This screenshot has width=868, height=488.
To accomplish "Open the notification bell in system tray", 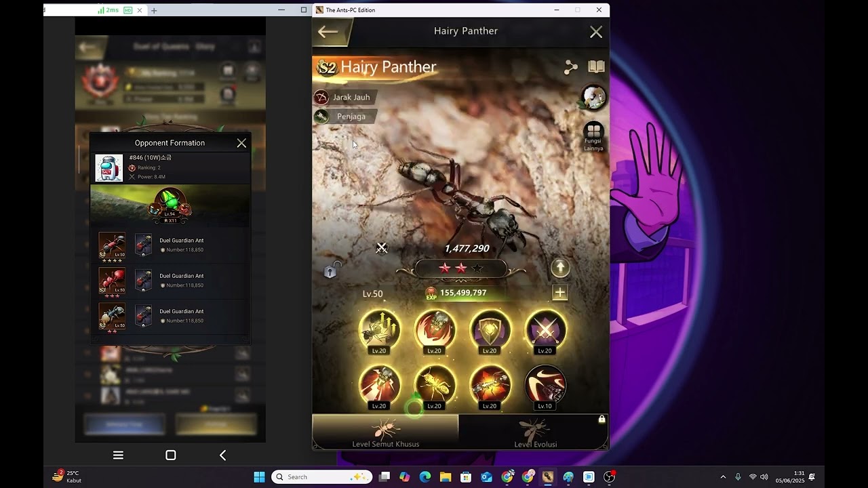I will (x=812, y=477).
